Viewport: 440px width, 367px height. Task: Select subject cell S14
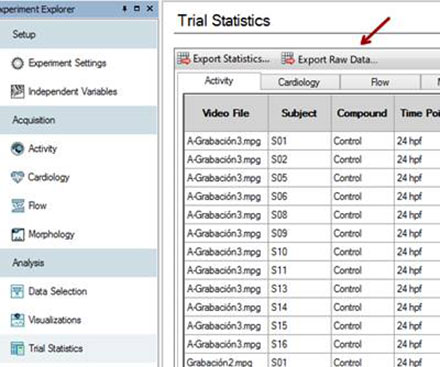(299, 307)
